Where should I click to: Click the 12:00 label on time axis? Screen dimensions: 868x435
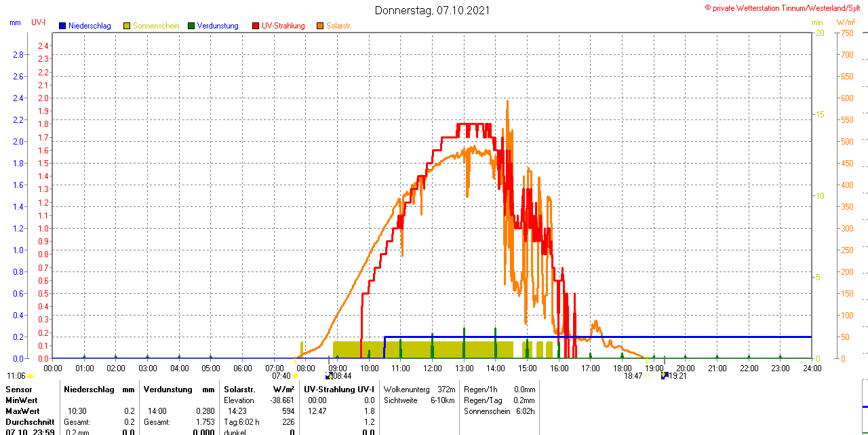coord(433,368)
